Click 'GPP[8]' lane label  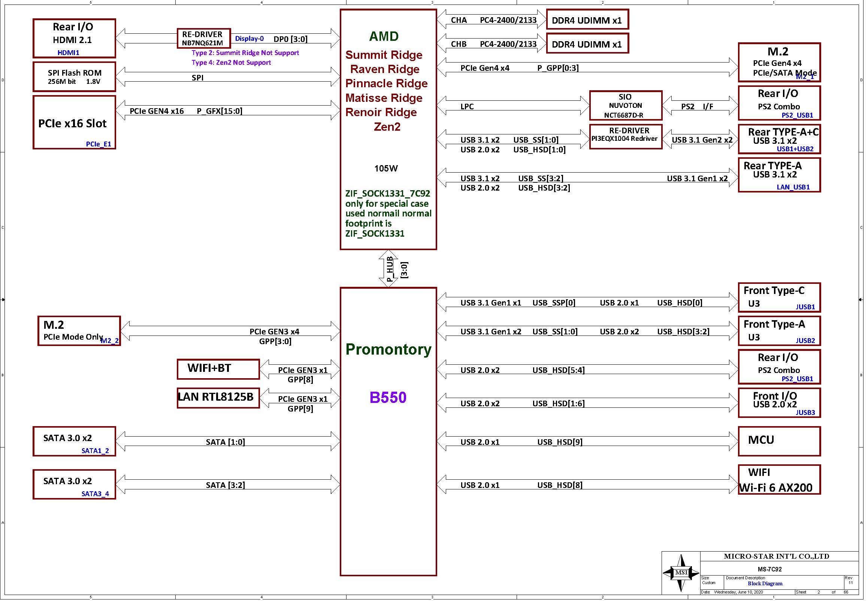click(x=300, y=380)
